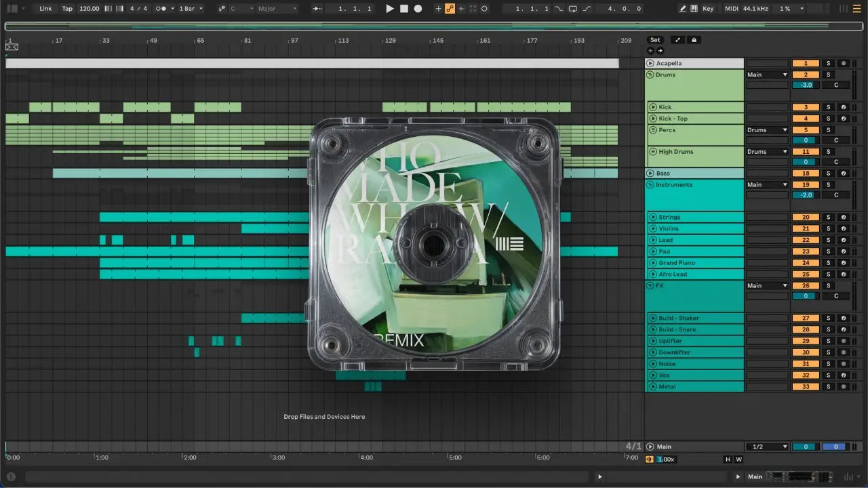
Task: Open the Drums track Main routing dropdown
Action: [767, 75]
